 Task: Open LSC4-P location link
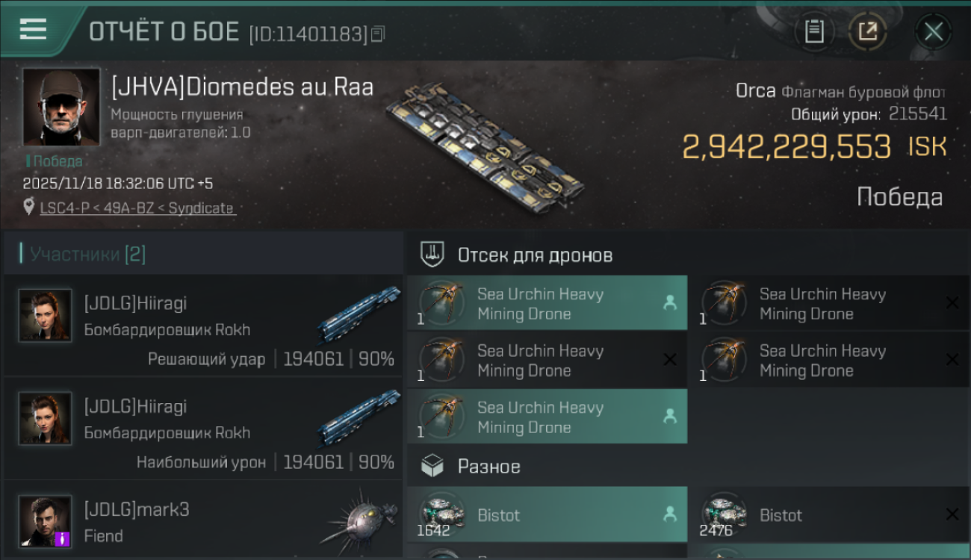[137, 208]
